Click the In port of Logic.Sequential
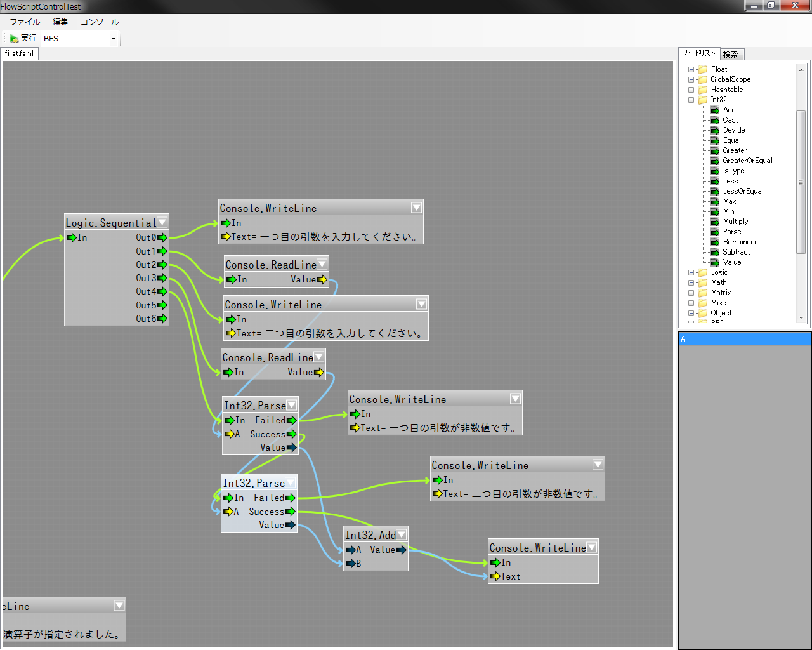The width and height of the screenshot is (812, 650). click(x=71, y=237)
